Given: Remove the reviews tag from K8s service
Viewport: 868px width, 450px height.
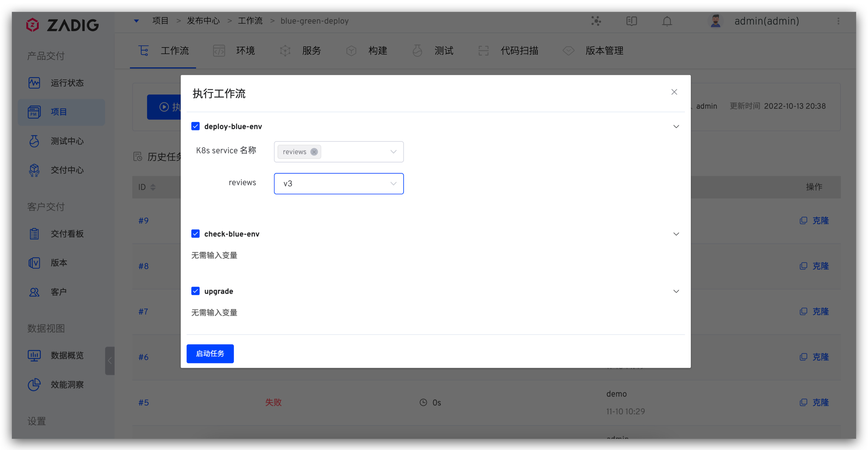Looking at the screenshot, I should (x=314, y=152).
